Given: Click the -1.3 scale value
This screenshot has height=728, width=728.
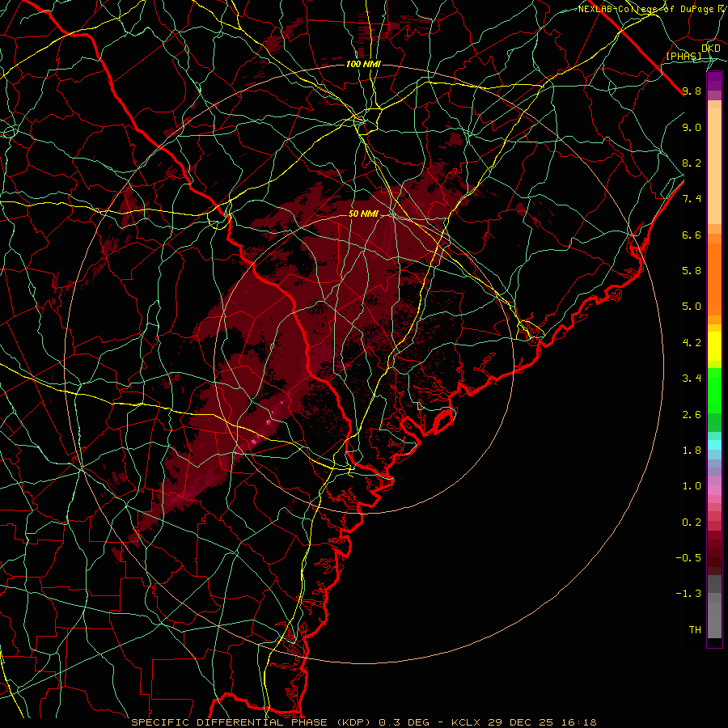Looking at the screenshot, I should (x=688, y=594).
